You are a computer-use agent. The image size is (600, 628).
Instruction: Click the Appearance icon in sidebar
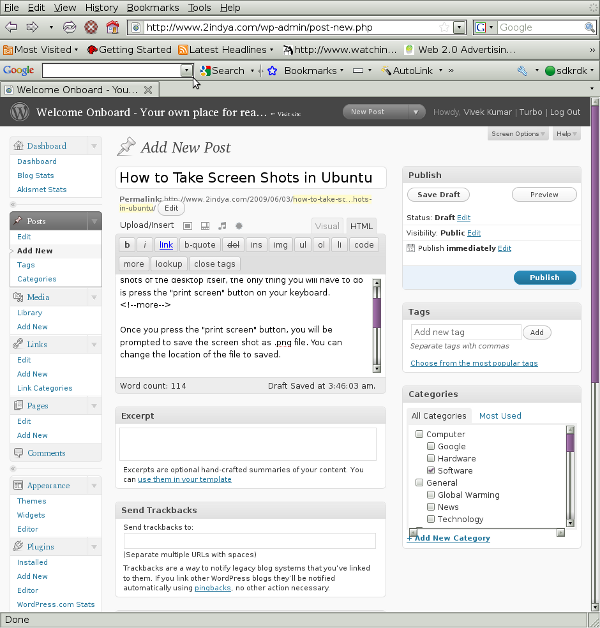(18, 485)
